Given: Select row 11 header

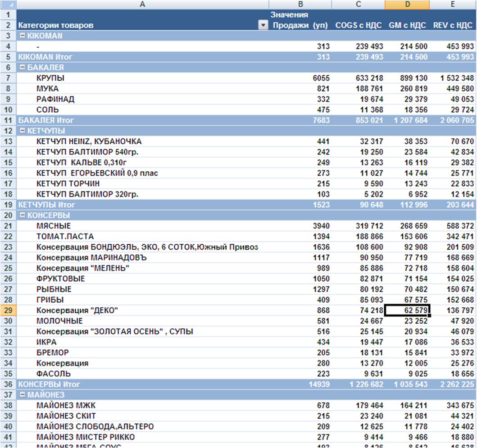Looking at the screenshot, I should (8, 120).
